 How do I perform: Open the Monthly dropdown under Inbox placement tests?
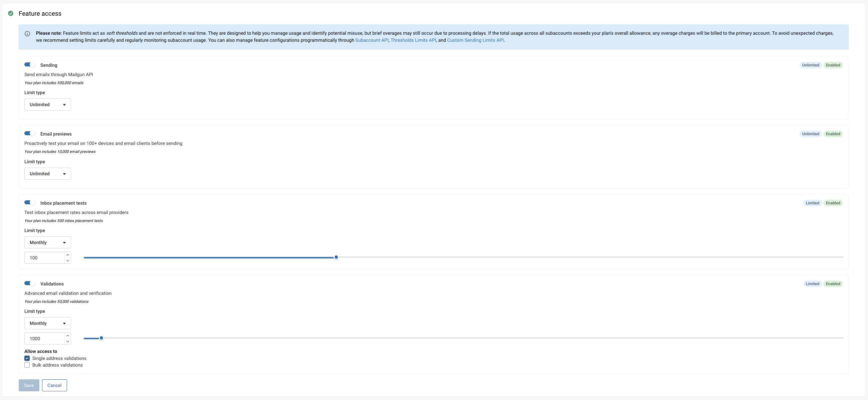[x=47, y=242]
